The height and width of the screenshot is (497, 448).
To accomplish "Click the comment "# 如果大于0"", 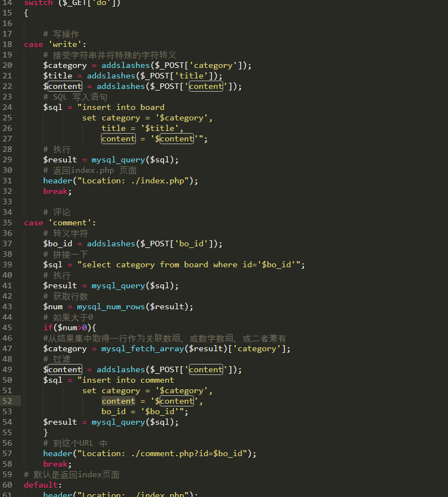I will click(68, 317).
